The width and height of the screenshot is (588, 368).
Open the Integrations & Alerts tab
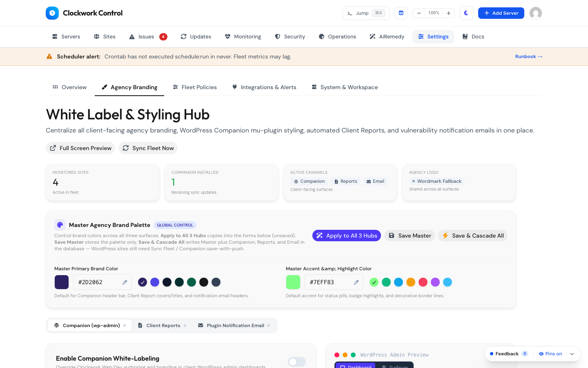[264, 87]
